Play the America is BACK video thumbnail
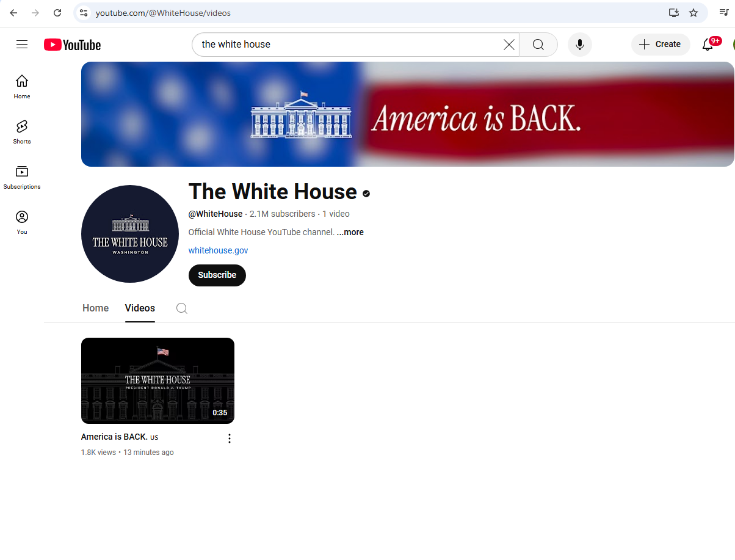735x560 pixels. (x=157, y=380)
